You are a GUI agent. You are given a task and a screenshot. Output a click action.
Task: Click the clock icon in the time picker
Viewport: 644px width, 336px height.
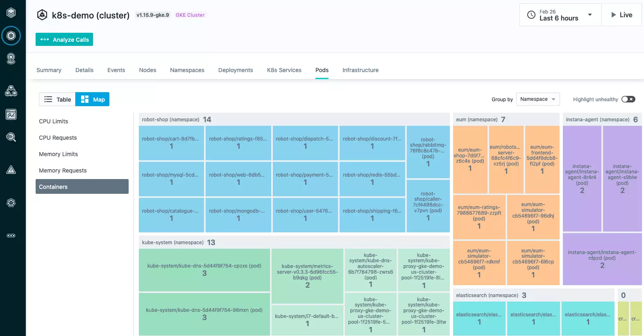click(x=531, y=15)
